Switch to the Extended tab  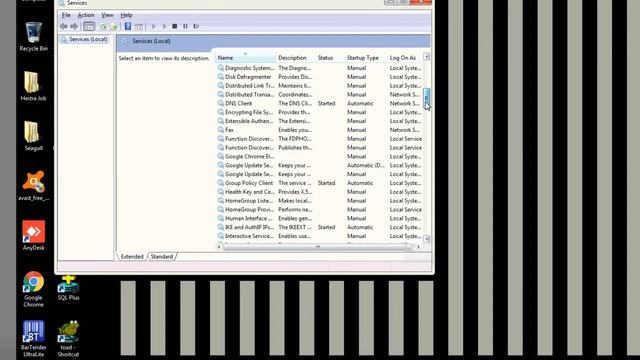132,257
